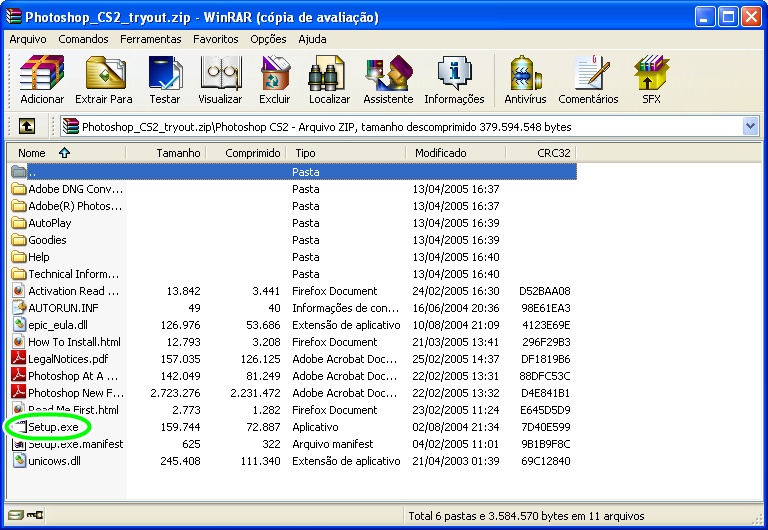
Task: Sort the list by Nome column
Action: click(33, 153)
